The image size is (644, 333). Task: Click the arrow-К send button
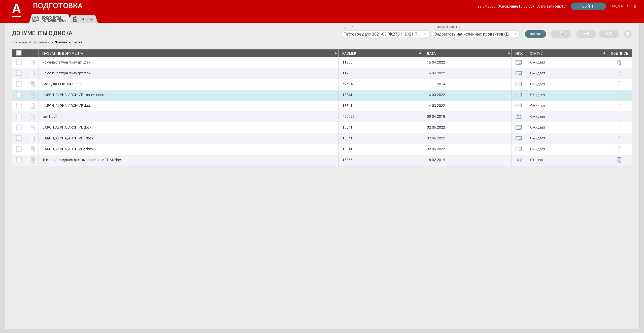(x=586, y=34)
